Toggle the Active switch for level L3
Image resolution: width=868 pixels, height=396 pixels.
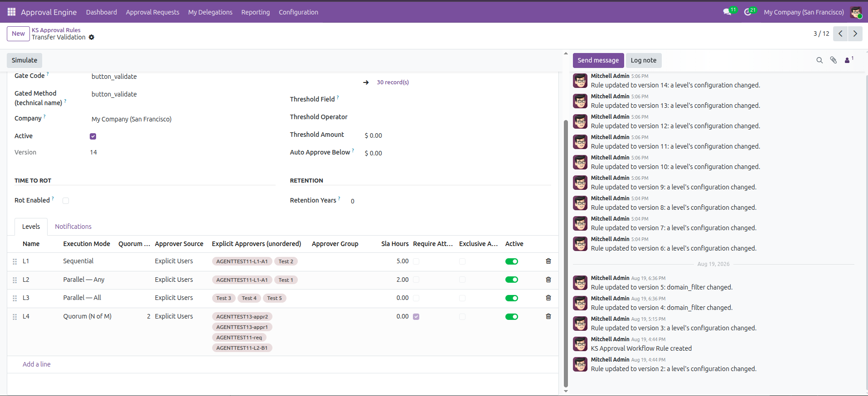(512, 298)
